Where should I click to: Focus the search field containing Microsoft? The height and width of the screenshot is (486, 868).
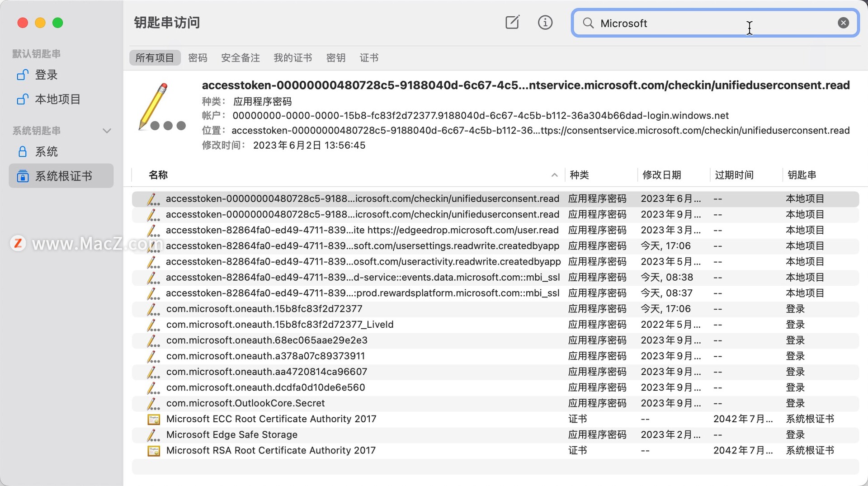coord(715,23)
